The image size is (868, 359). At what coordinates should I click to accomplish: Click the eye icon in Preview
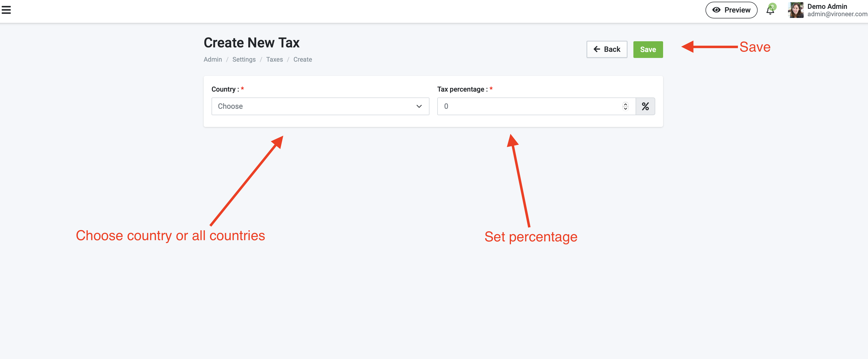click(716, 10)
